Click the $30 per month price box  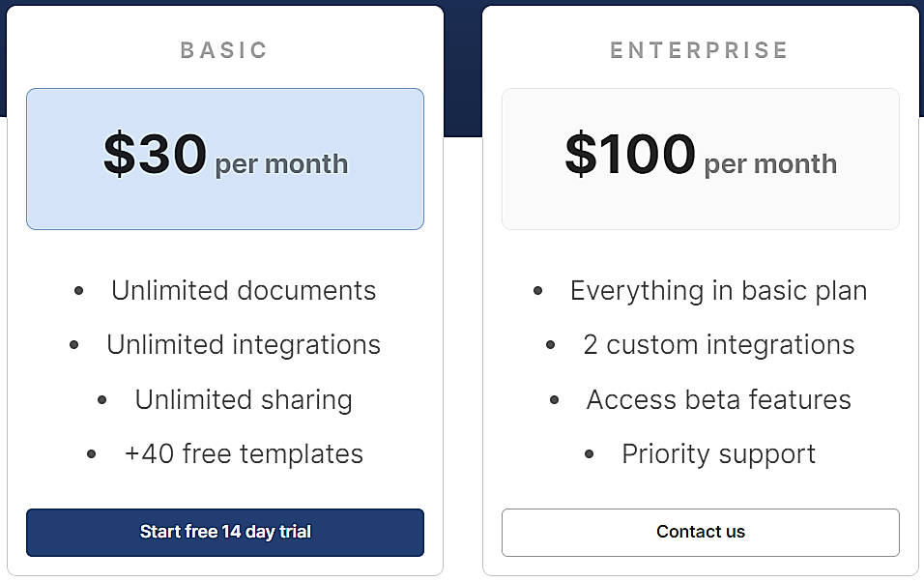click(x=225, y=159)
